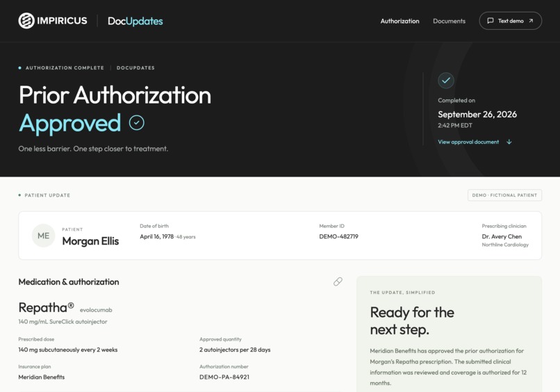
Task: Click the circled checkmark beside Approved
Action: [x=136, y=122]
